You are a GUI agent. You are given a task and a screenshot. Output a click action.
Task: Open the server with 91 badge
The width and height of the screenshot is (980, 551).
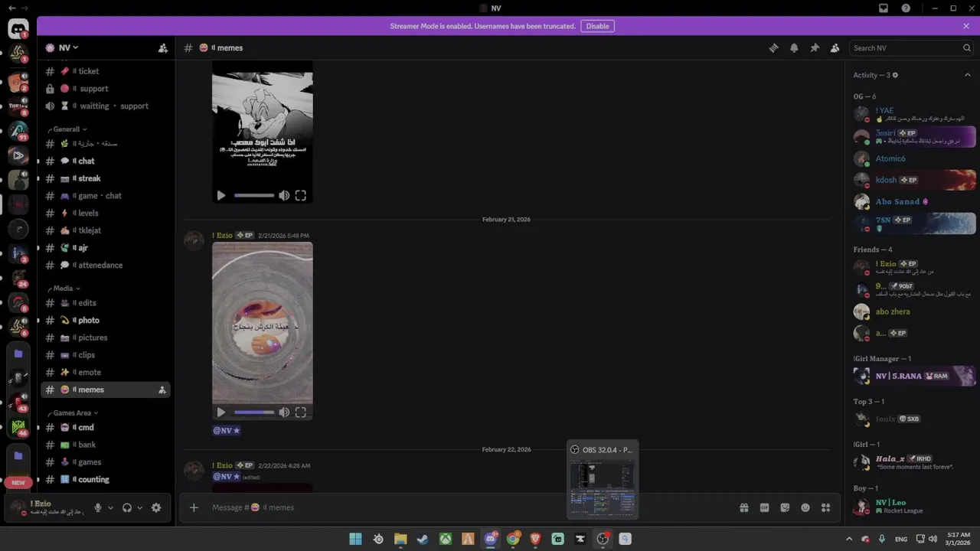click(x=18, y=130)
